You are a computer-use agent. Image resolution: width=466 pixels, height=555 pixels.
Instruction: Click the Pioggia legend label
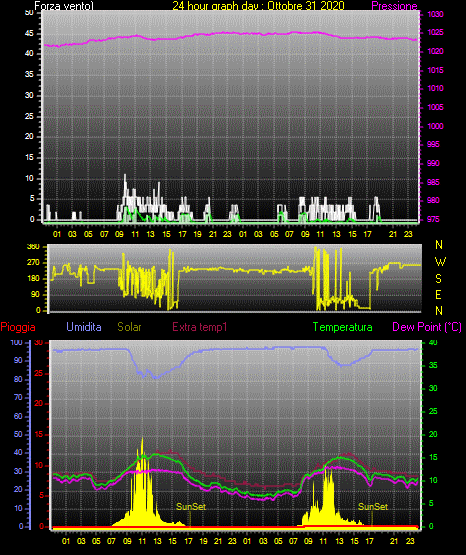(x=18, y=327)
